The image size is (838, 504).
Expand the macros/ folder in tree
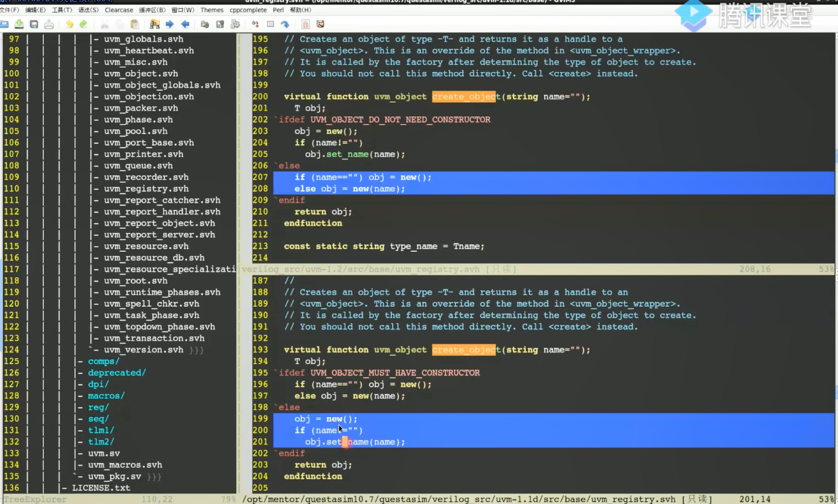coord(106,396)
